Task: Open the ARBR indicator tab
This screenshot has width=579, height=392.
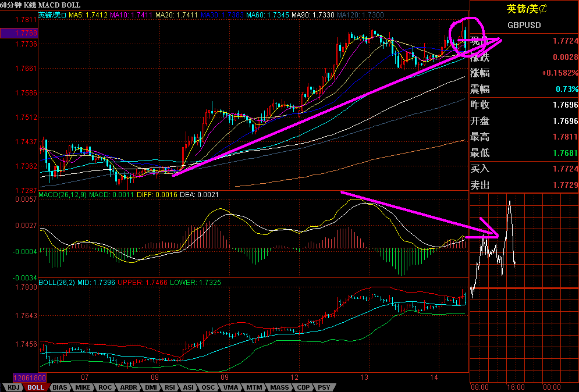Action: click(129, 387)
